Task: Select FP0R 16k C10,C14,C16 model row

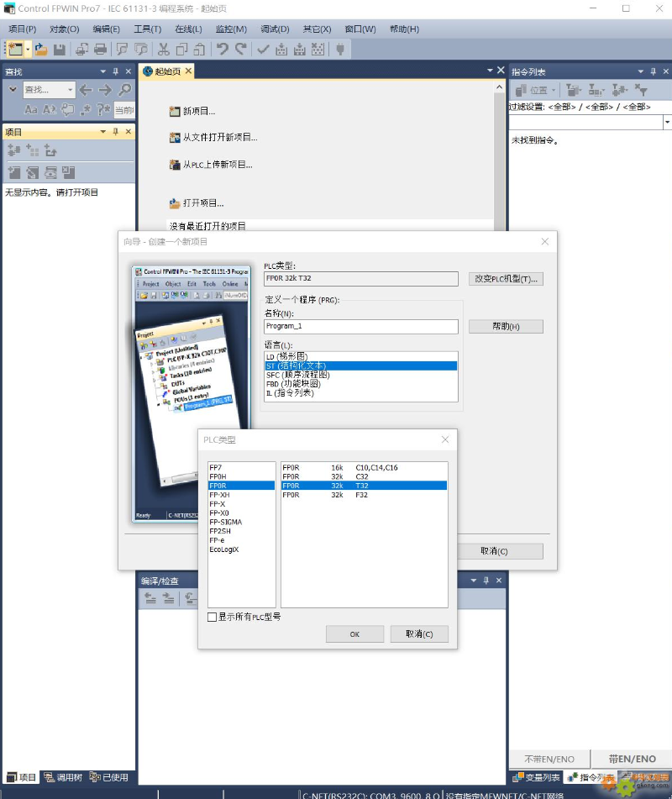Action: 365,467
